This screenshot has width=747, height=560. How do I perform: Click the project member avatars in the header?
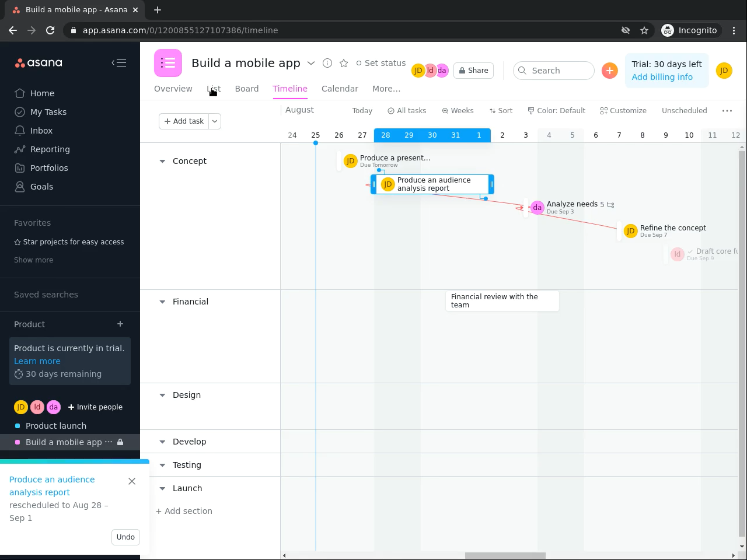coord(430,71)
